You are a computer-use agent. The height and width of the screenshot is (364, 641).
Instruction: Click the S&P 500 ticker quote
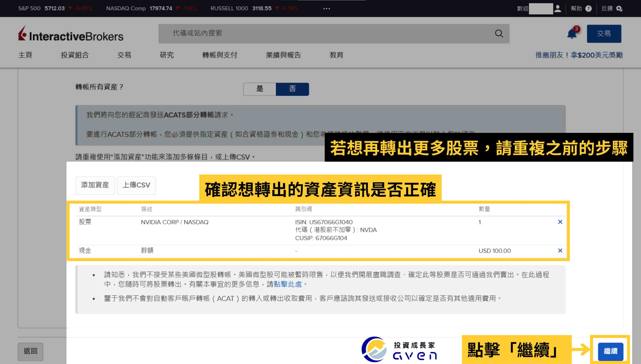[55, 8]
